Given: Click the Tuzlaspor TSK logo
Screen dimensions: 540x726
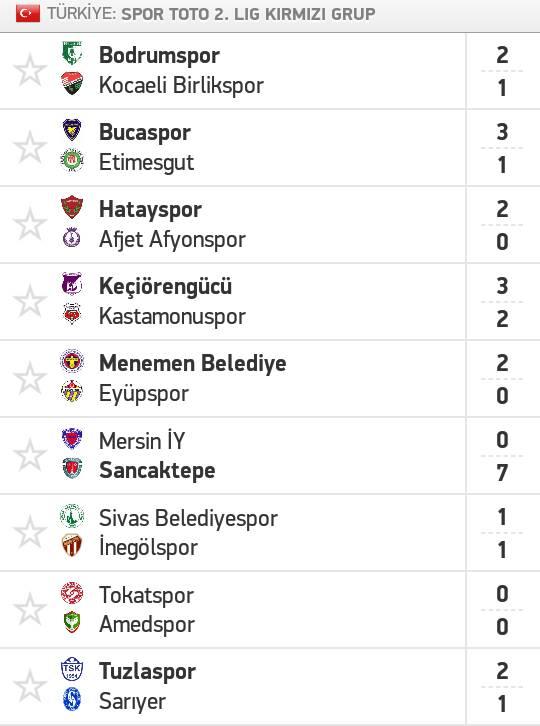Looking at the screenshot, I should tap(72, 670).
